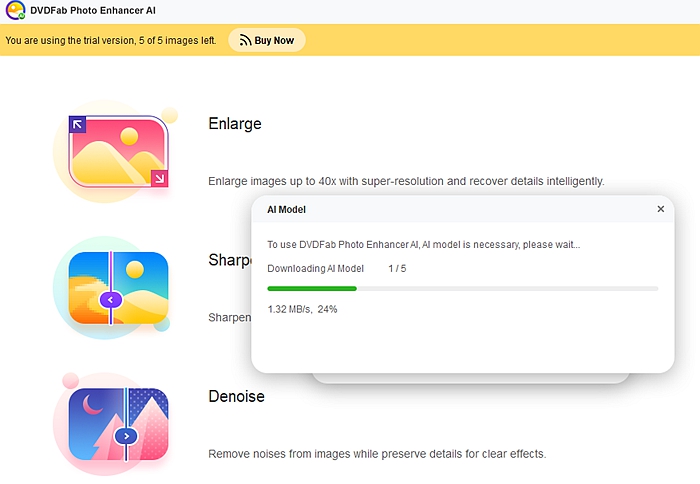This screenshot has height=484, width=700.
Task: Click the AI Model dialog title
Action: 286,209
